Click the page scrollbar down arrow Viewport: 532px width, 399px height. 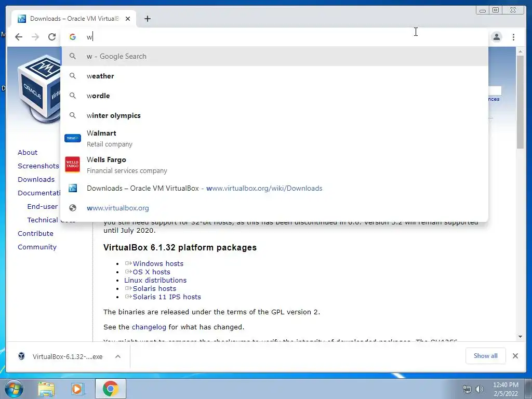pos(521,337)
